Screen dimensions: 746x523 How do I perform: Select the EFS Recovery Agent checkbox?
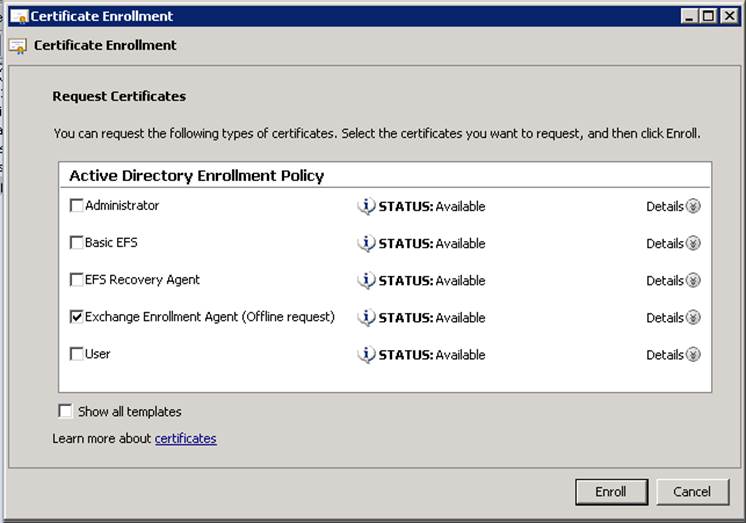[77, 280]
